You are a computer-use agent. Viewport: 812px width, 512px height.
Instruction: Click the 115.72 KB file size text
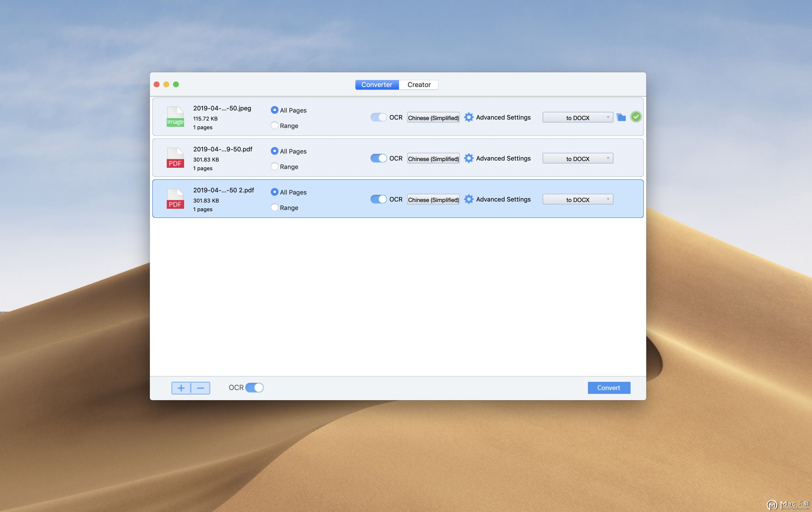click(205, 118)
